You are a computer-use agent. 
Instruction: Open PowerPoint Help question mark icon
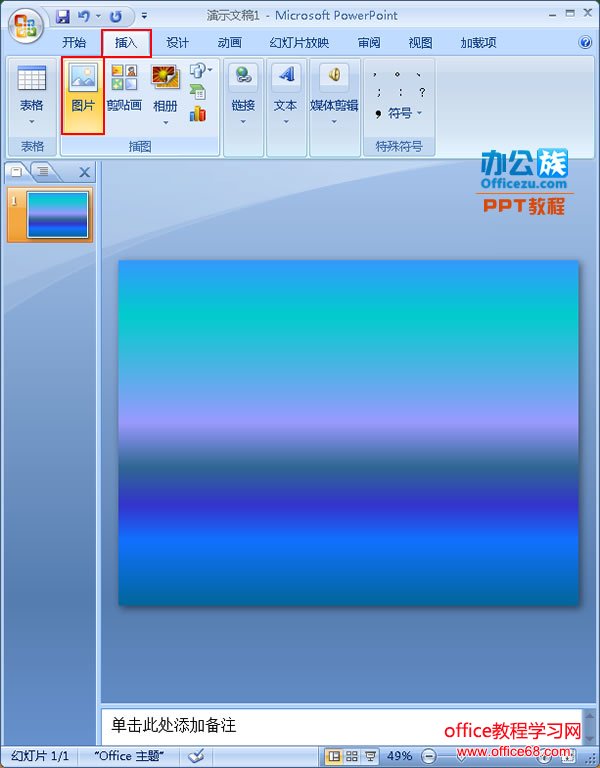pyautogui.click(x=585, y=42)
